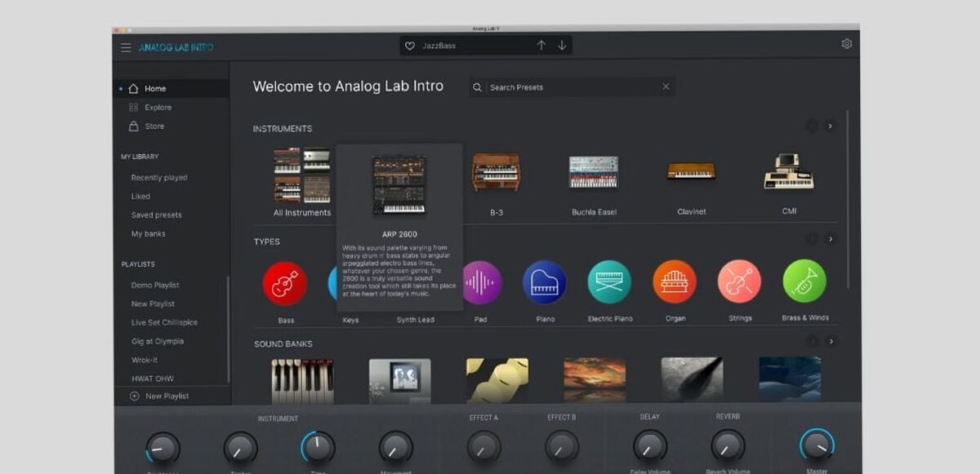The image size is (980, 474).
Task: Select the Pad type icon
Action: tap(480, 281)
